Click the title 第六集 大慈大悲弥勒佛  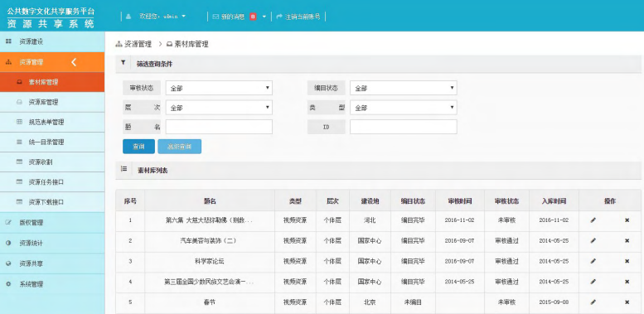(209, 220)
